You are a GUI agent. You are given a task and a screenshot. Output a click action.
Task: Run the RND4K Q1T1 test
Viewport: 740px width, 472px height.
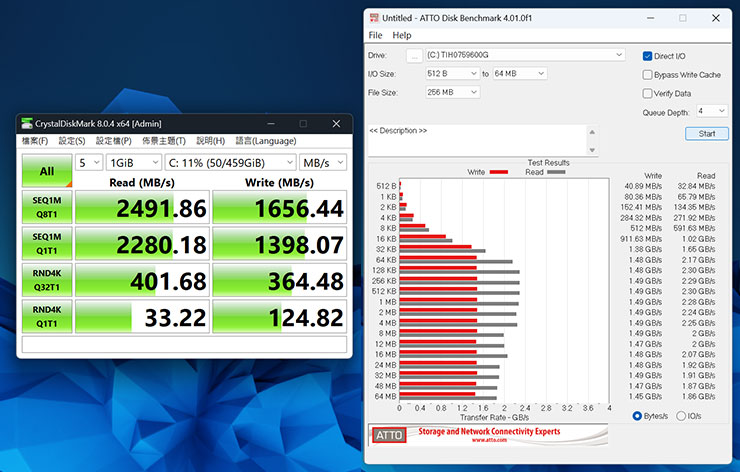(46, 316)
